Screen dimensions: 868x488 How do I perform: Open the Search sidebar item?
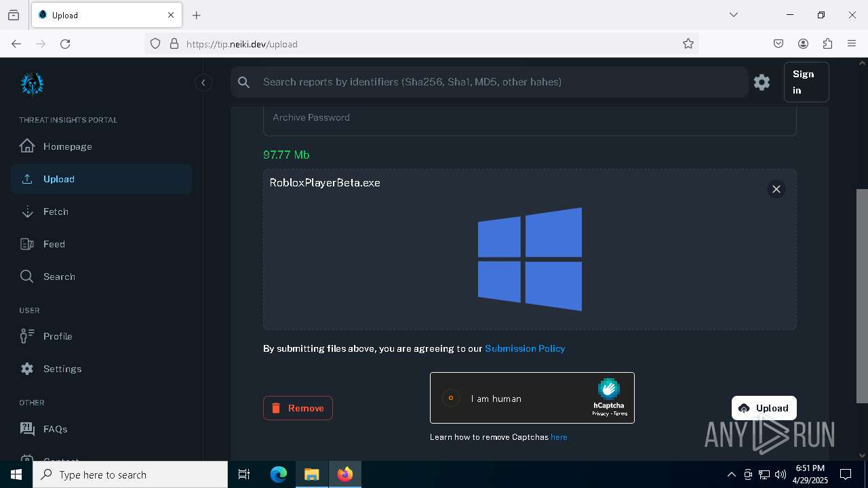(x=101, y=277)
